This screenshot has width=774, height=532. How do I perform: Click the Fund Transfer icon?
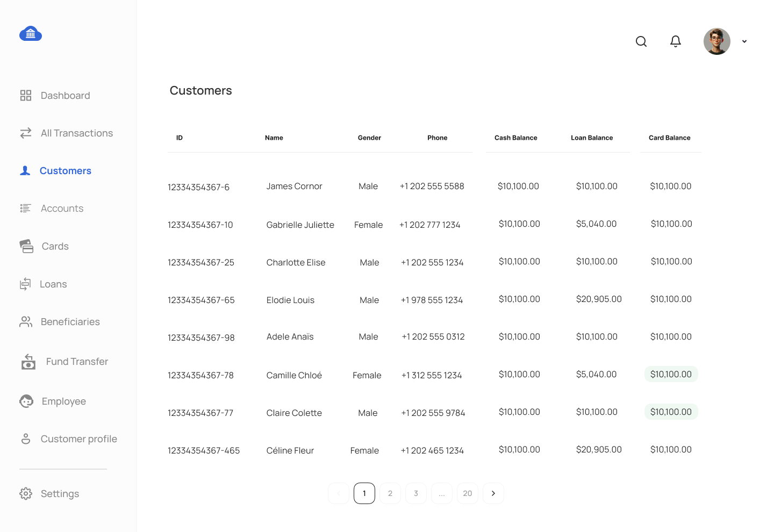pyautogui.click(x=28, y=362)
